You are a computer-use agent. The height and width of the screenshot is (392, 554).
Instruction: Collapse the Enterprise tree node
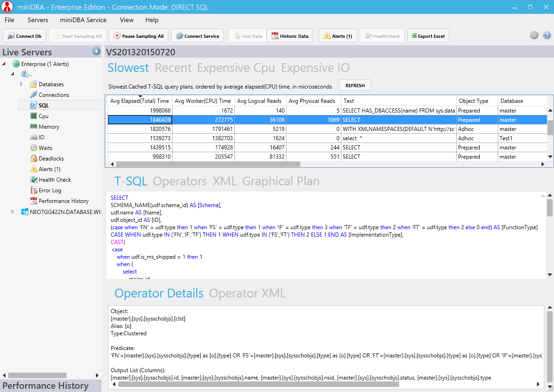coord(5,64)
